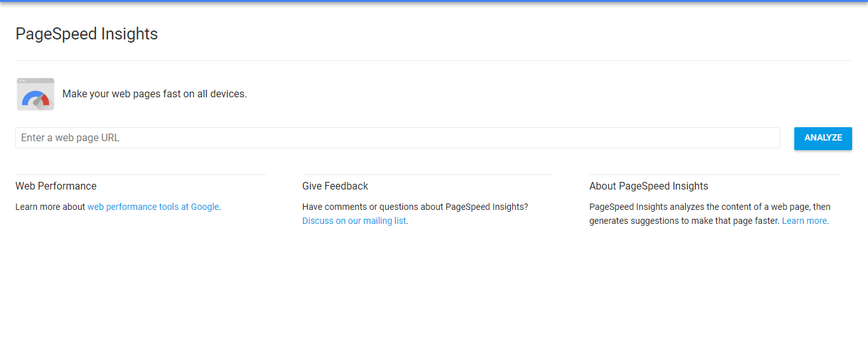868x346 pixels.
Task: Click the 'Have comments or questions' sentence
Action: pos(415,207)
